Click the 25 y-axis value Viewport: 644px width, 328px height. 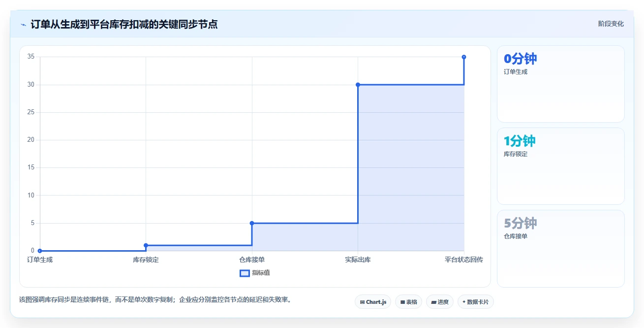[31, 112]
